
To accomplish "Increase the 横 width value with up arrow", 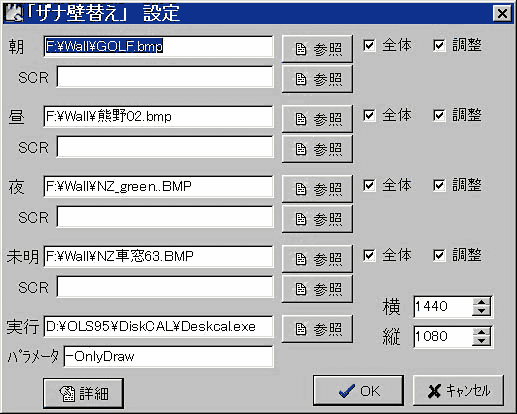I will (x=481, y=302).
